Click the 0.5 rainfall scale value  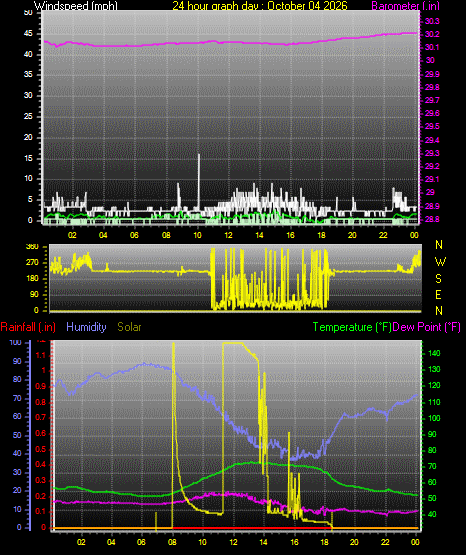[41, 449]
